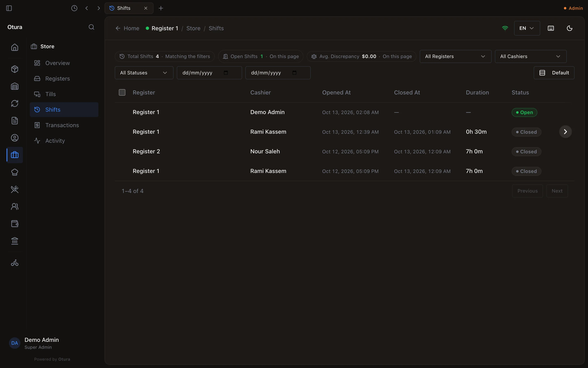Image resolution: width=588 pixels, height=368 pixels.
Task: Open the bank building icon in rail
Action: pos(14,241)
